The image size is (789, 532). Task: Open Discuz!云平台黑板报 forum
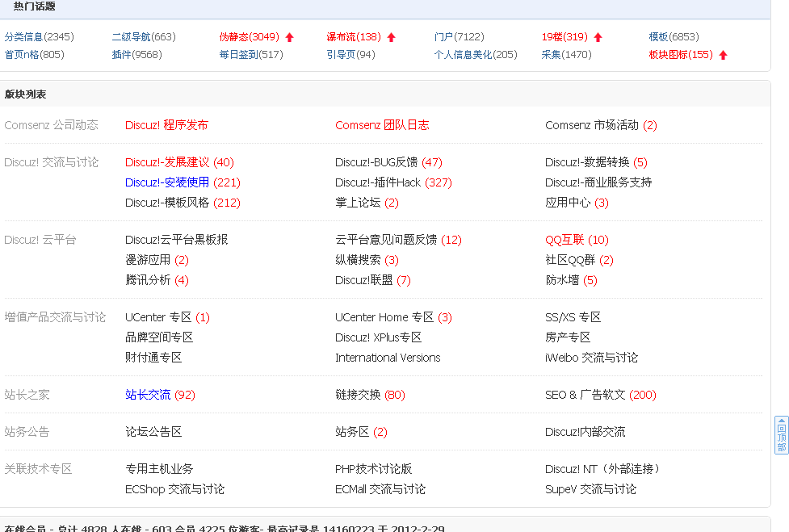177,239
